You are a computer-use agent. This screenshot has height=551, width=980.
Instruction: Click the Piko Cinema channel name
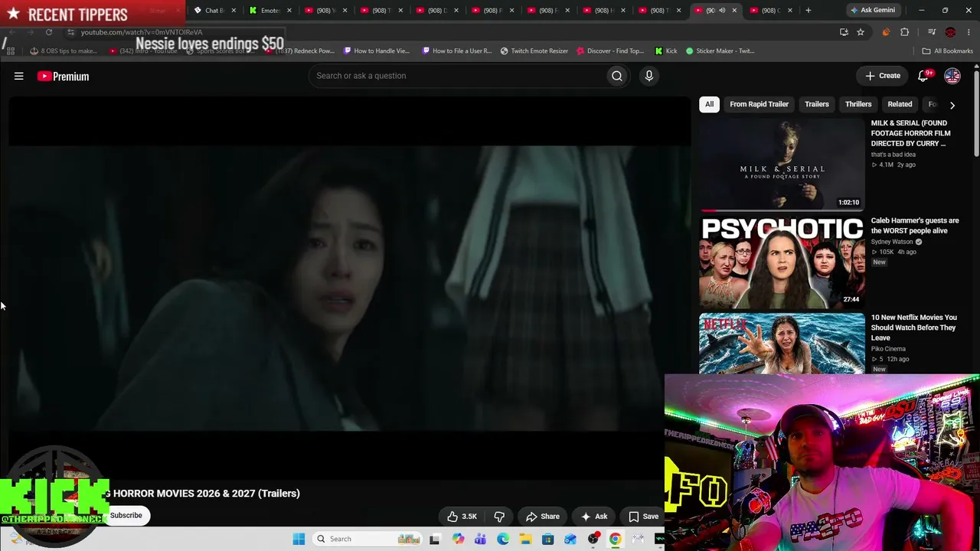click(888, 349)
